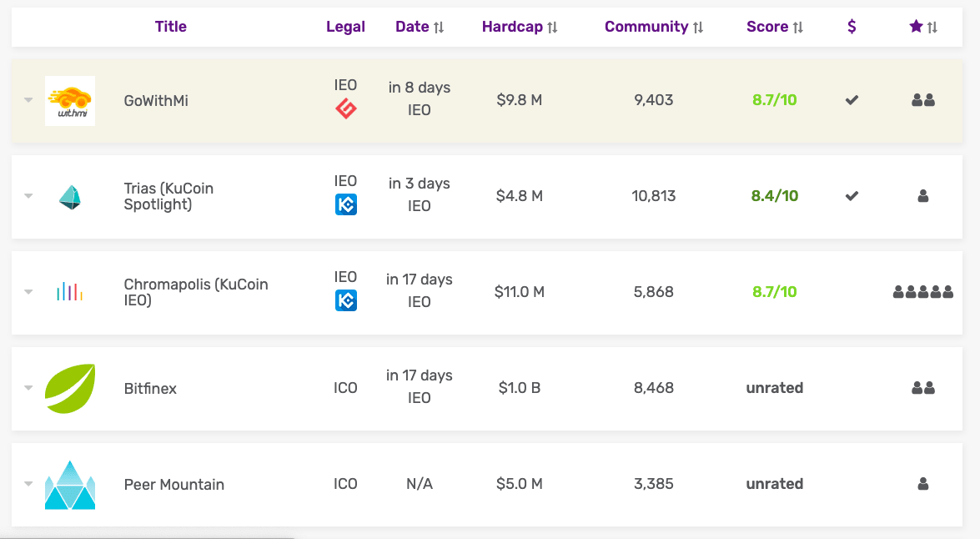Screen dimensions: 980x539
Task: Expand the Peer Mountain row arrow
Action: pyautogui.click(x=28, y=483)
